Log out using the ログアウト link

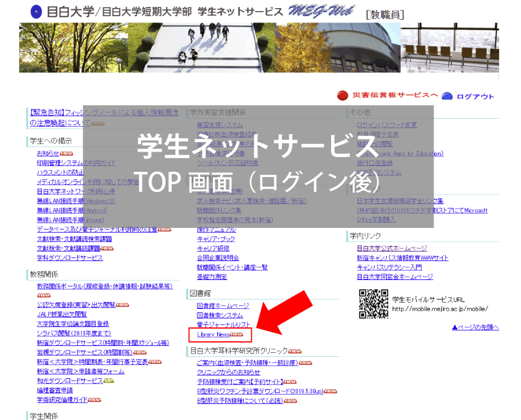[475, 97]
